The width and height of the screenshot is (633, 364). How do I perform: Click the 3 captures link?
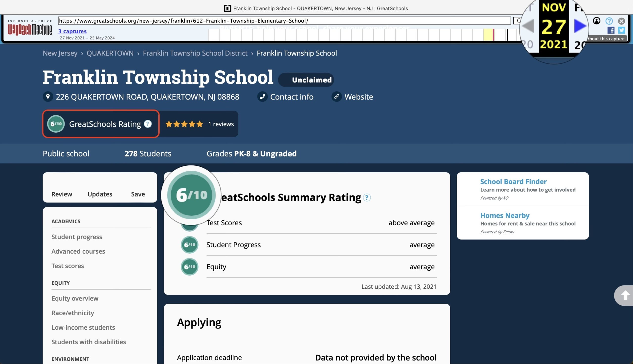[x=72, y=31]
